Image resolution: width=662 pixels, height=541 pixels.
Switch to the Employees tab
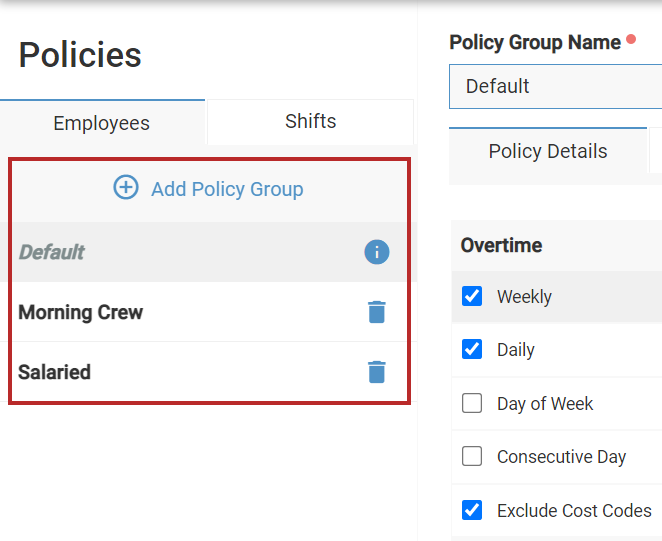(x=102, y=123)
